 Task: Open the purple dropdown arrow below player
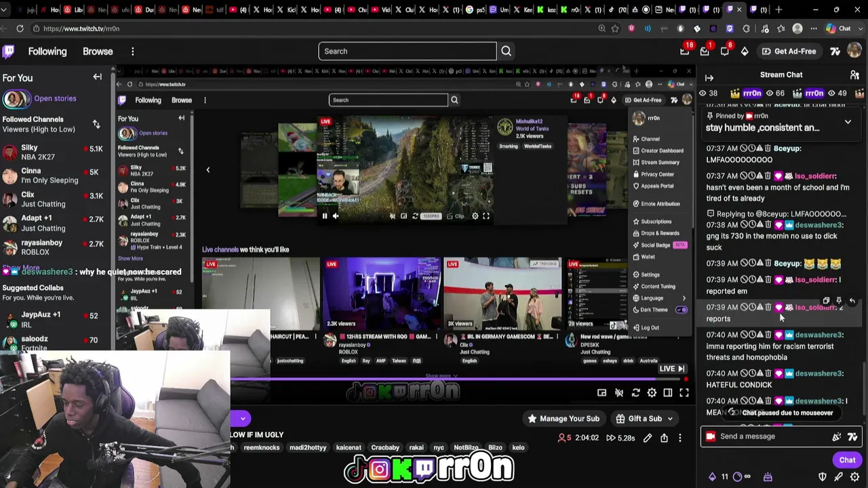(x=242, y=418)
